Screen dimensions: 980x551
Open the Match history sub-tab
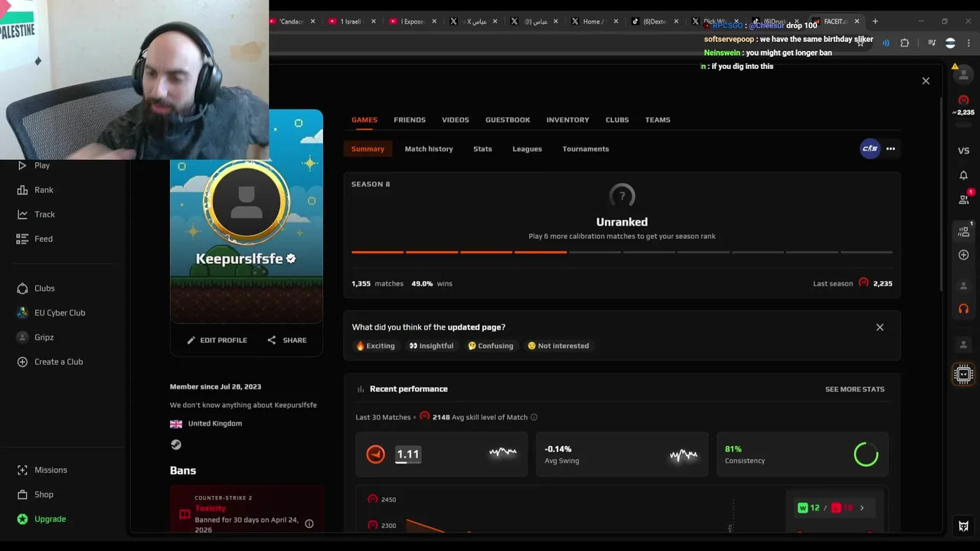429,149
